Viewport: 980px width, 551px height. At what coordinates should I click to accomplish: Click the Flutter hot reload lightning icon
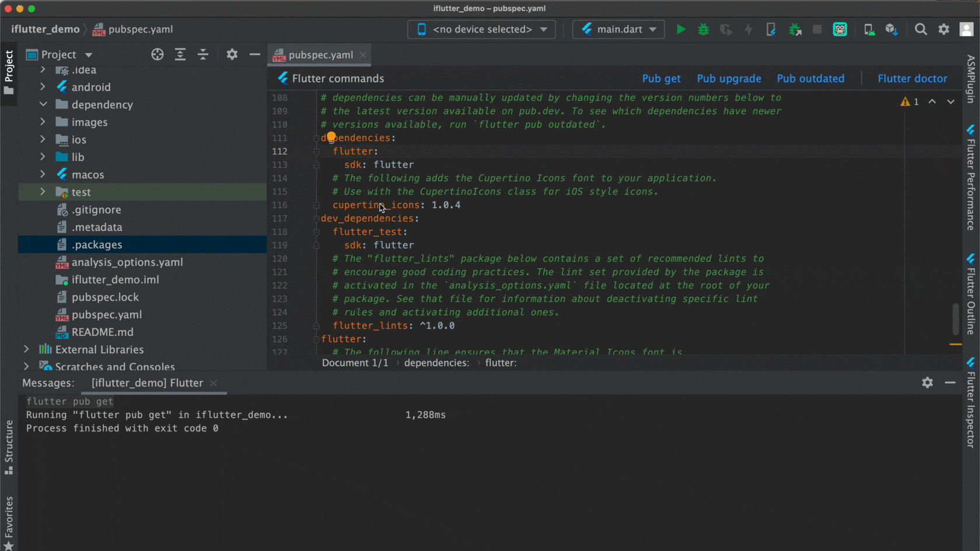pos(749,29)
